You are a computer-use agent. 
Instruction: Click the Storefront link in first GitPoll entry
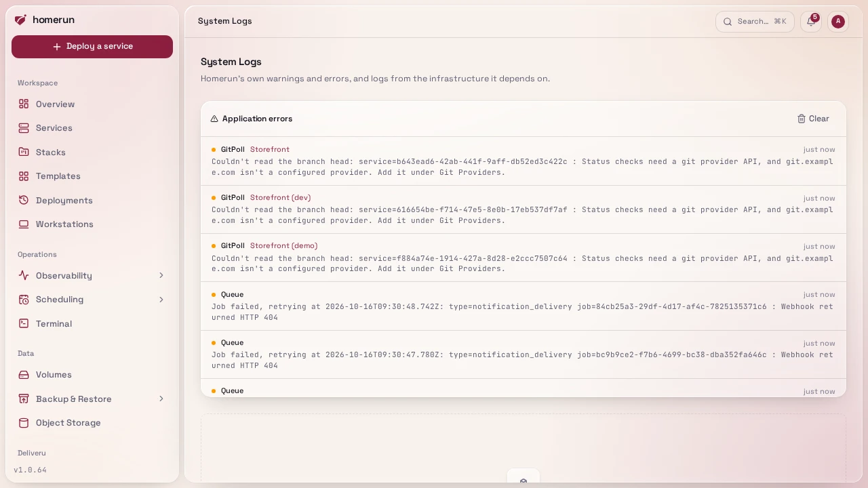point(270,149)
